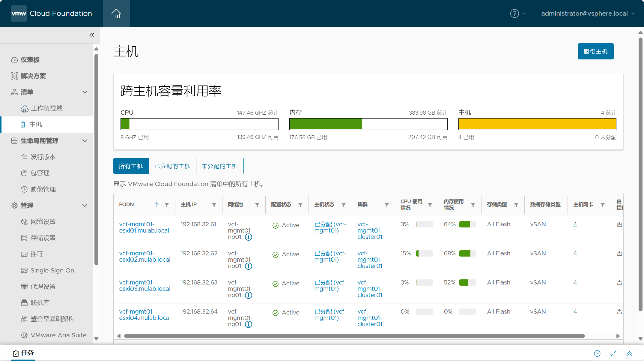Open the help question-mark menu in header

[x=518, y=14]
